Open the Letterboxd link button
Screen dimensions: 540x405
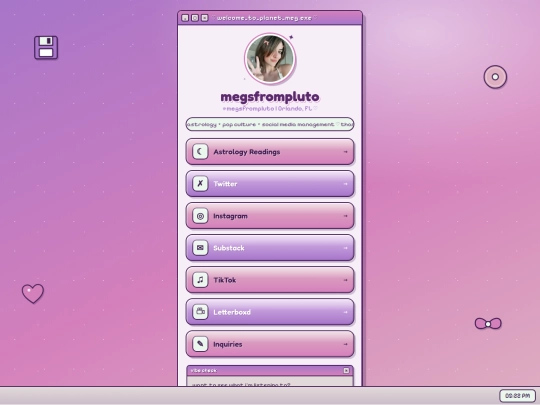pos(270,312)
